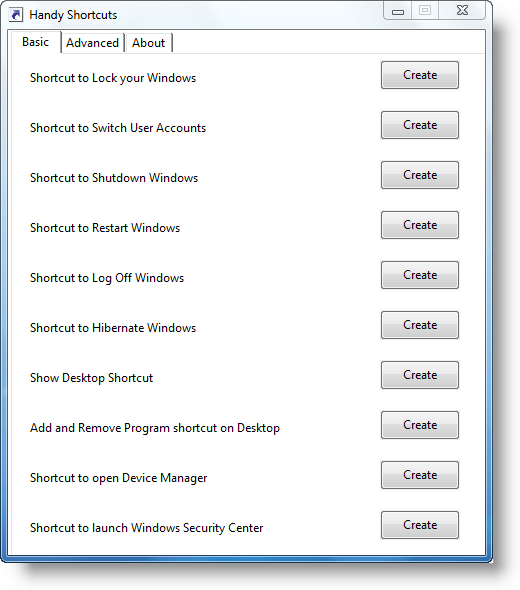This screenshot has width=520, height=590.
Task: Click the disabled maximize button
Action: [x=425, y=11]
